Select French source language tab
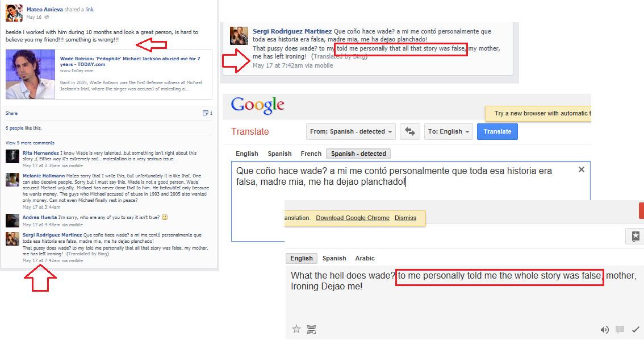 pos(311,154)
